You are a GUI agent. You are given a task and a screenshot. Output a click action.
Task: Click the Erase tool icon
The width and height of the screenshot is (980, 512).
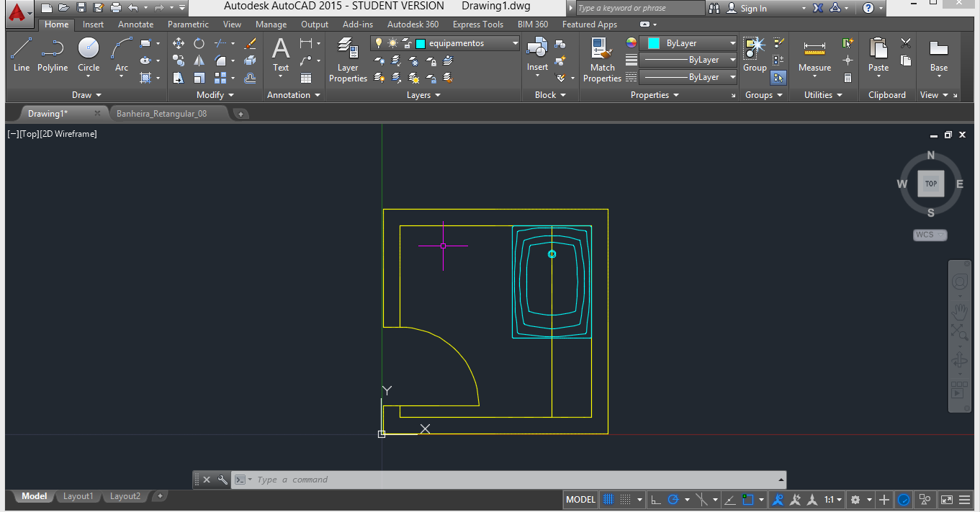pos(250,43)
